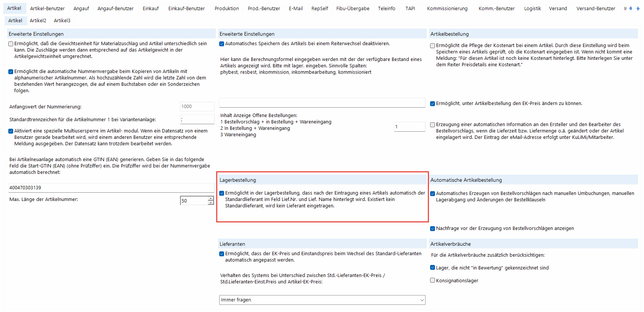644x312 pixels.
Task: Click the Offene Bestellungen value field
Action: [x=410, y=127]
